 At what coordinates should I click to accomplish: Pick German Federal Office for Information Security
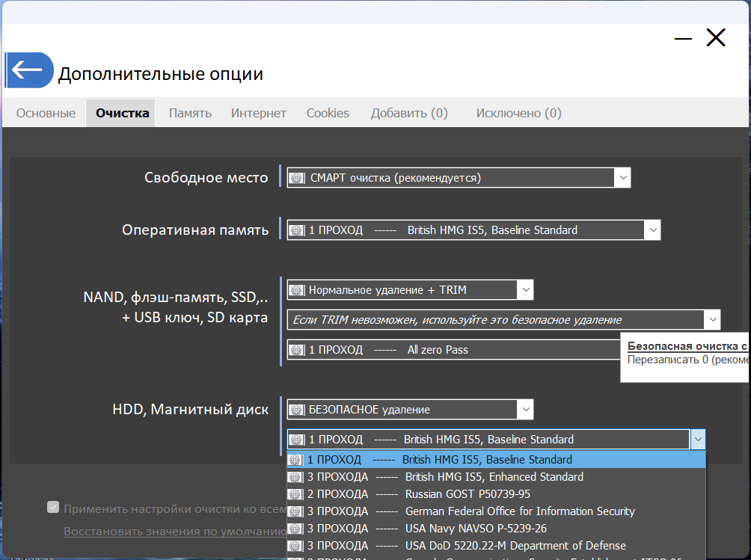tap(519, 511)
